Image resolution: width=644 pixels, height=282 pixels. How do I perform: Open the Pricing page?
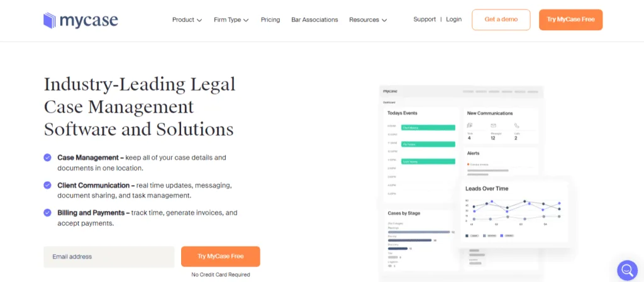tap(270, 20)
